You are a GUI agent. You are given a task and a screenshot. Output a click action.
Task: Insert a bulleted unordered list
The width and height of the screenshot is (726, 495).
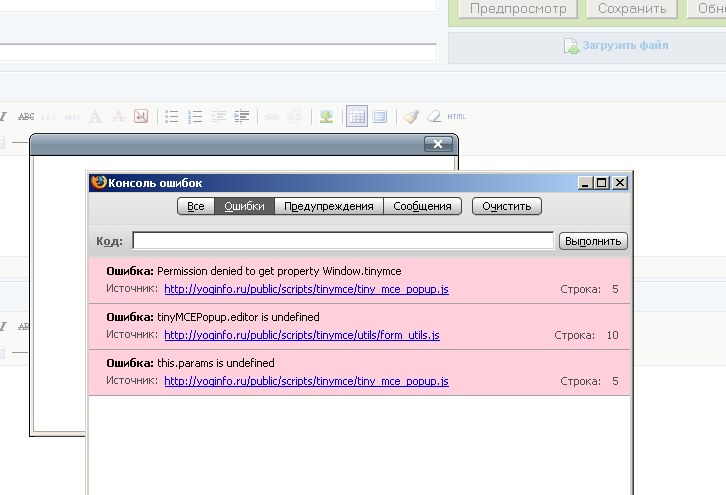[172, 117]
